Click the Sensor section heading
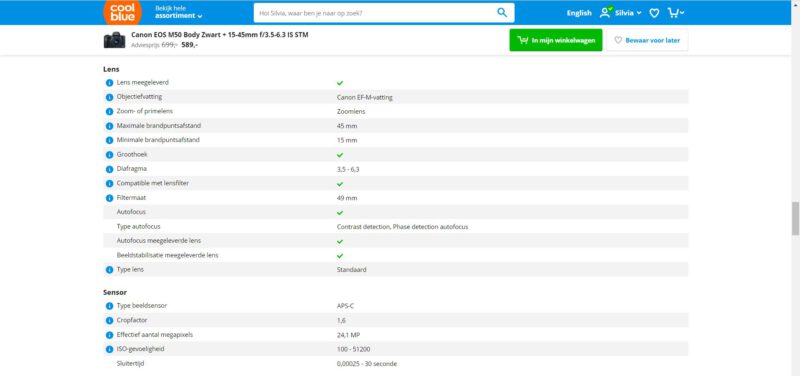The height and width of the screenshot is (376, 800). coord(115,292)
